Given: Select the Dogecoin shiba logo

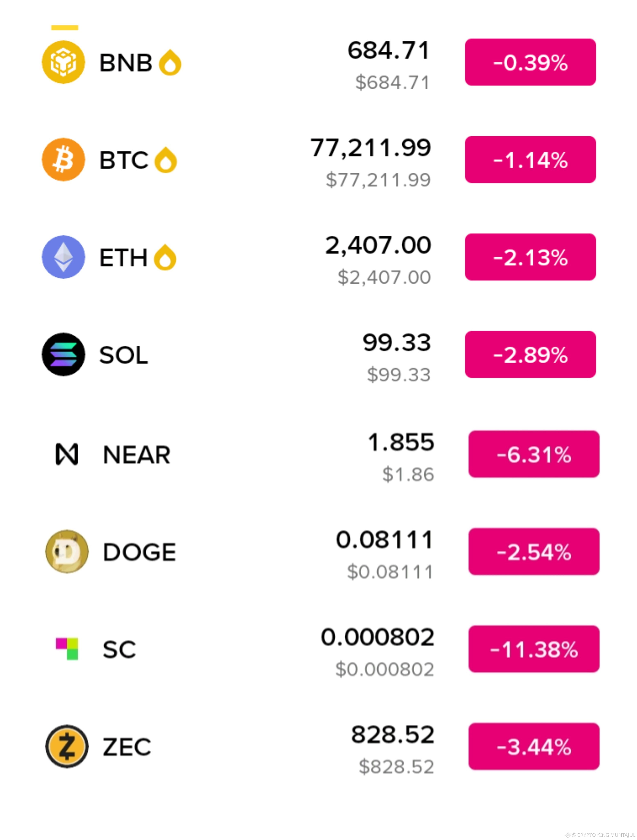Looking at the screenshot, I should [67, 551].
